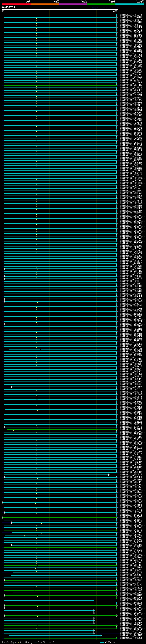Click the purple ~60% identity legend segment
Image resolution: width=146 pixels, height=644 pixels.
[x=73, y=4]
